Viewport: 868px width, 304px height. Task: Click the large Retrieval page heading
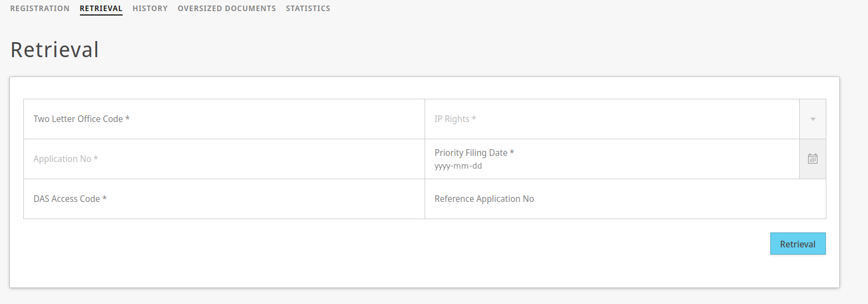click(54, 50)
